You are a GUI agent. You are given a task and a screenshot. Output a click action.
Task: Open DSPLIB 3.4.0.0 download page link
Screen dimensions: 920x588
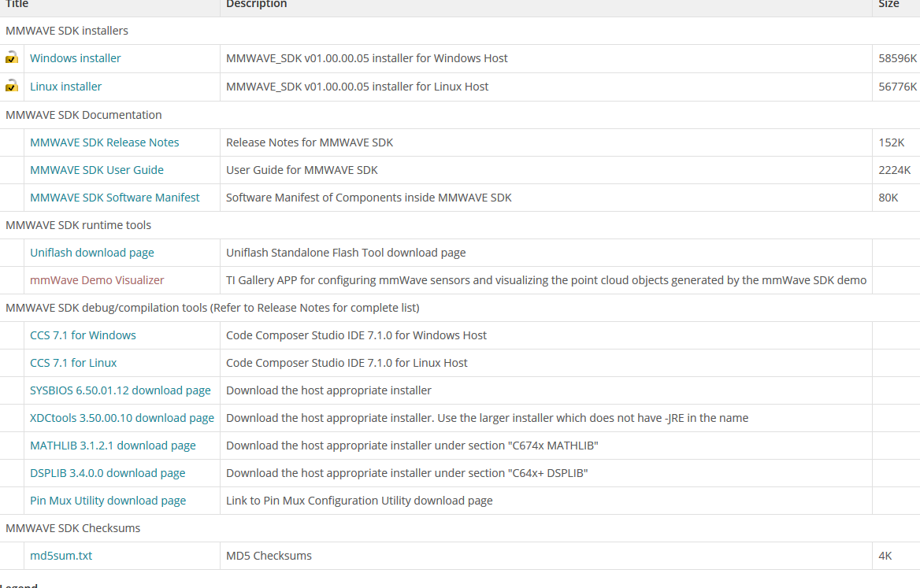107,473
